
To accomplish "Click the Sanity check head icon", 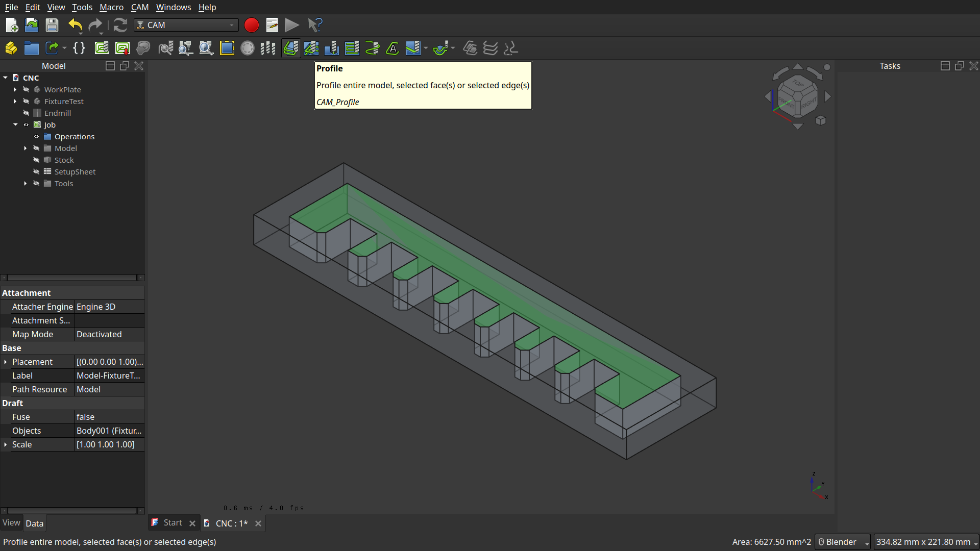I will pos(143,48).
